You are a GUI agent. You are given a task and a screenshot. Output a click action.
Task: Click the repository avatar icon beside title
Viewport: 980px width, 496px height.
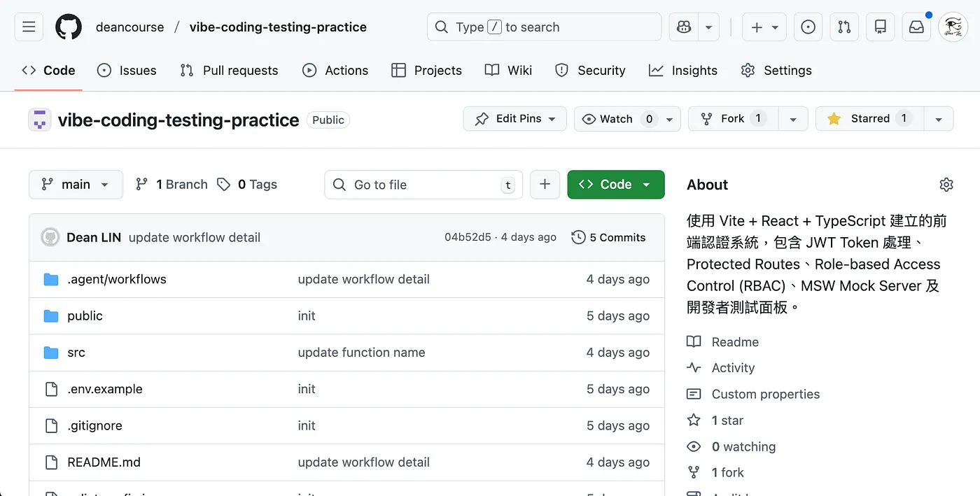[x=39, y=120]
